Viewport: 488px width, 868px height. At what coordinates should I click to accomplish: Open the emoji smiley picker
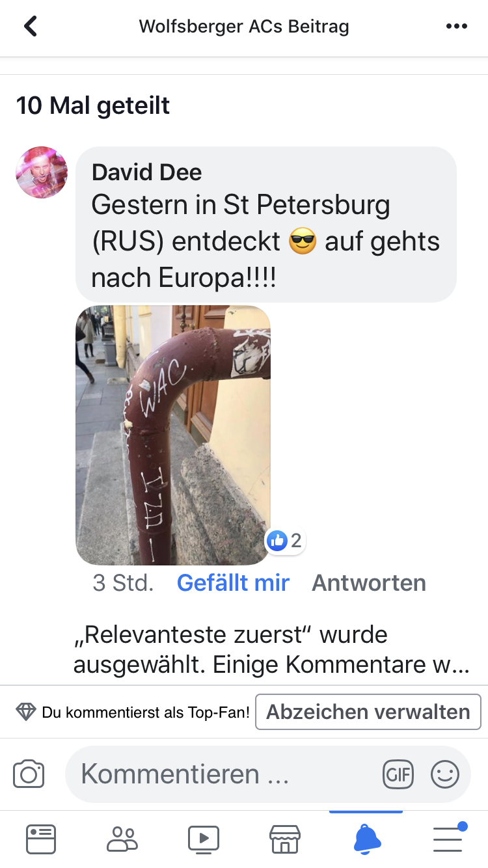(445, 774)
